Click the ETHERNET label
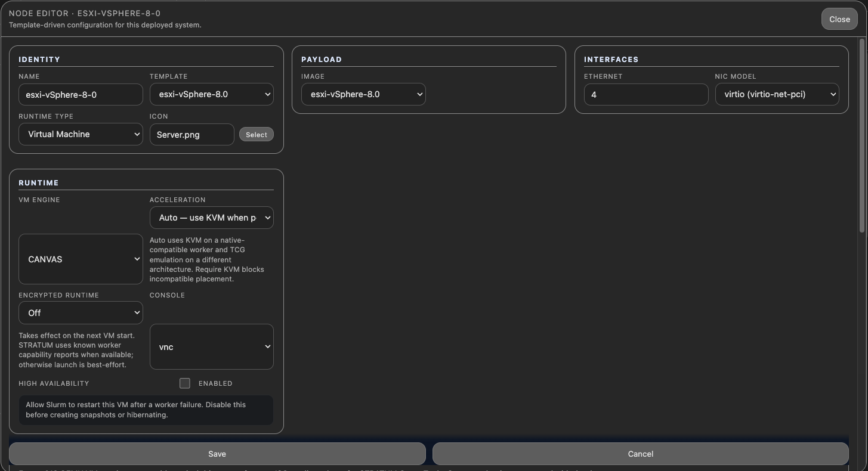This screenshot has width=868, height=471. pos(603,76)
